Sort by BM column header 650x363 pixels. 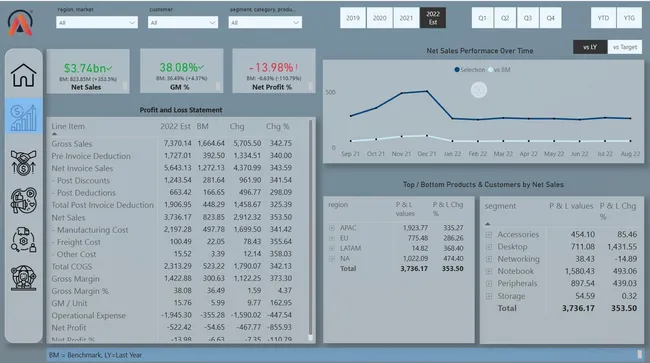[202, 126]
